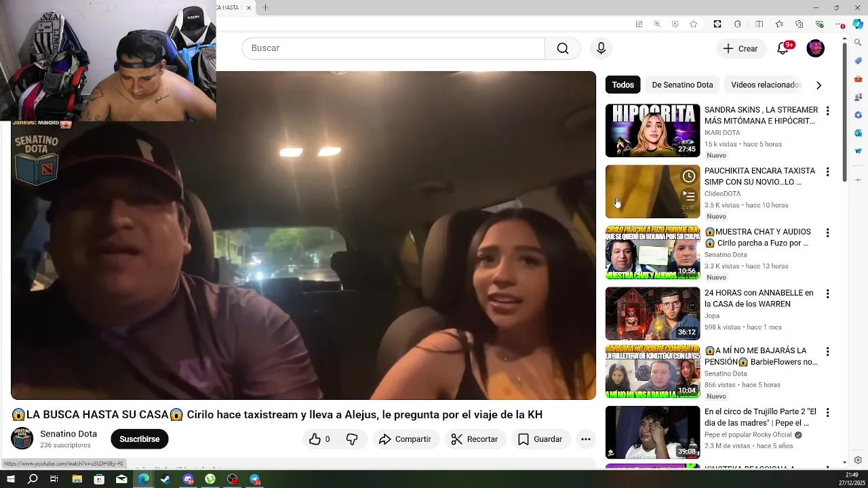Open options menu for SANDRA SKINS video
This screenshot has width=868, height=488.
(827, 110)
